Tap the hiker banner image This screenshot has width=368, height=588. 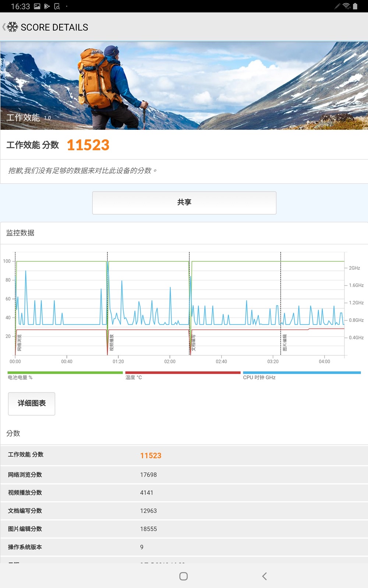coord(184,85)
